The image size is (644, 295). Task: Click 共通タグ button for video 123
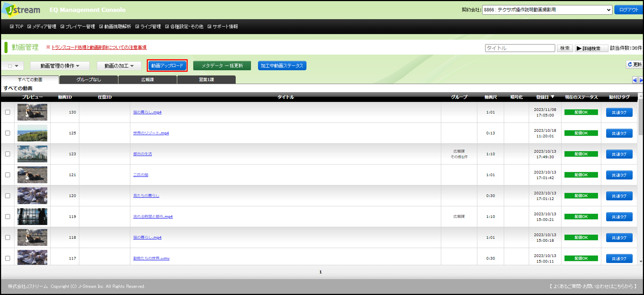click(619, 154)
